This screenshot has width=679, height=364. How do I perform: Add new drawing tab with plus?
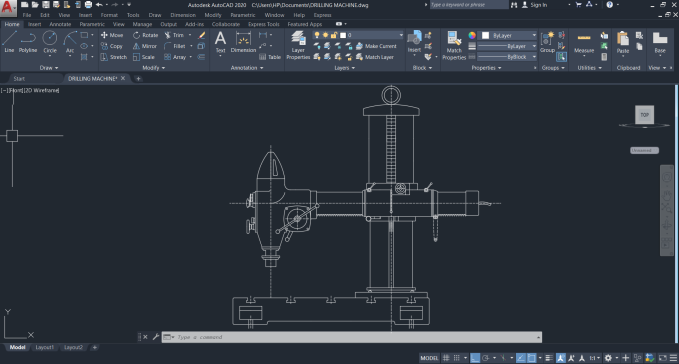(x=138, y=78)
